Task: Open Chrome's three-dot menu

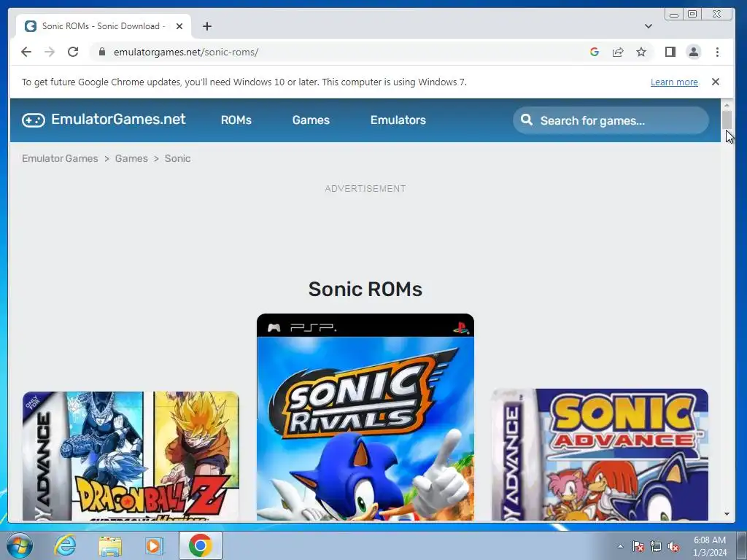Action: [x=717, y=52]
